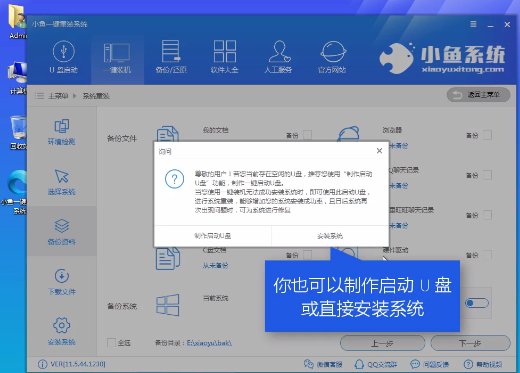Click the Windows logo for 当前系统

[168, 305]
